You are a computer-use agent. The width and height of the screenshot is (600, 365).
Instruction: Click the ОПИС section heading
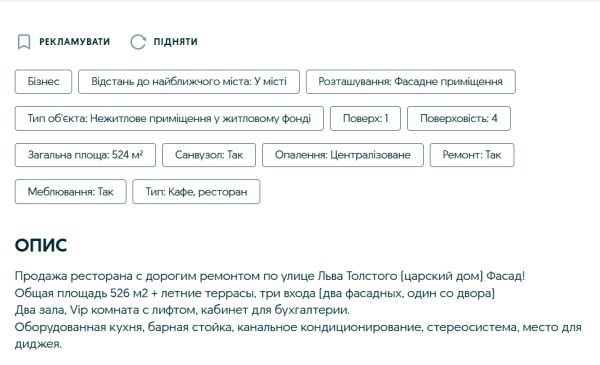41,245
